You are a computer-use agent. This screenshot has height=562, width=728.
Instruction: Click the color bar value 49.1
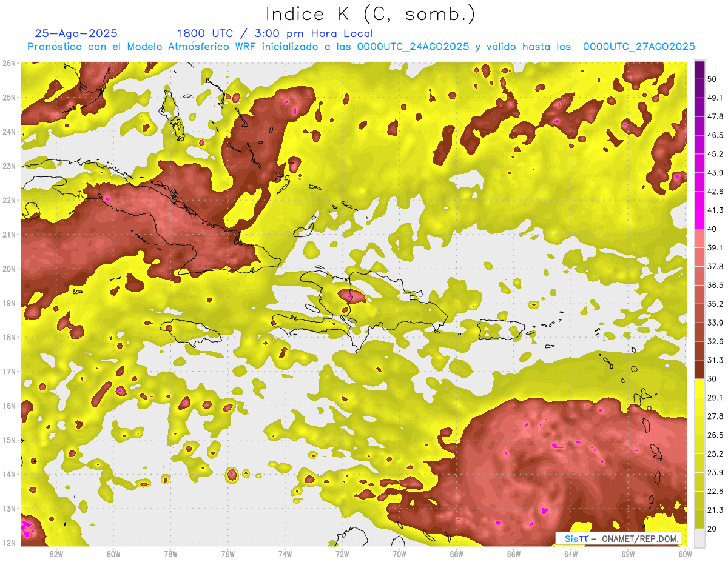pyautogui.click(x=715, y=98)
